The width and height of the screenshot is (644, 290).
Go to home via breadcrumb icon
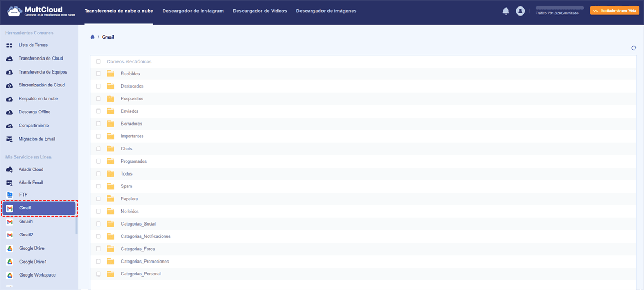(x=92, y=37)
